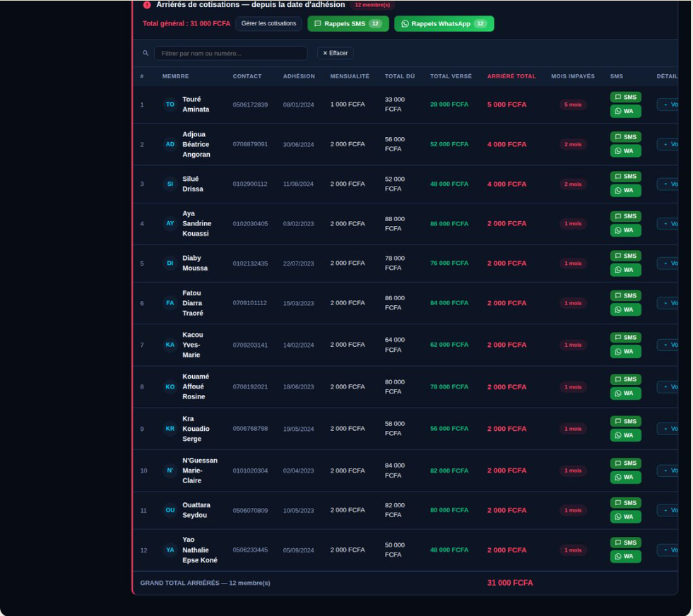693x616 pixels.
Task: Open the Rappels SMS bulk reminder button
Action: 348,24
